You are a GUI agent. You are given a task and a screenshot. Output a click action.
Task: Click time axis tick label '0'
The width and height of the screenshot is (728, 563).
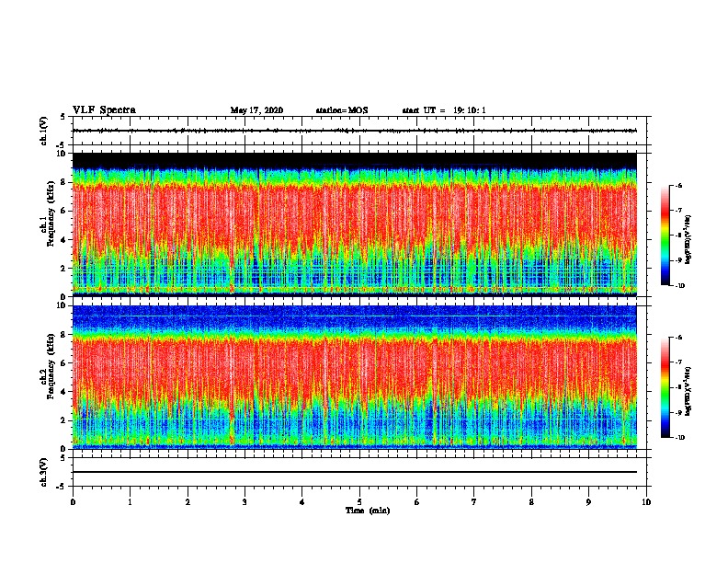pyautogui.click(x=73, y=502)
